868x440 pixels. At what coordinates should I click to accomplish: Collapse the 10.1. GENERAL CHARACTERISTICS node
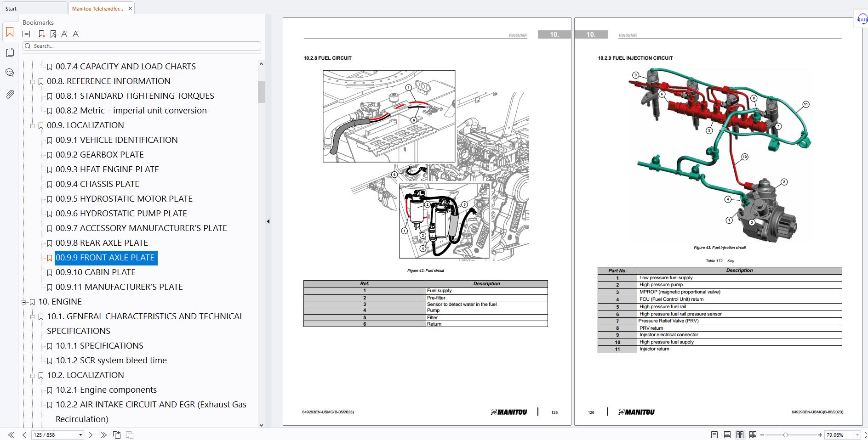pos(33,317)
